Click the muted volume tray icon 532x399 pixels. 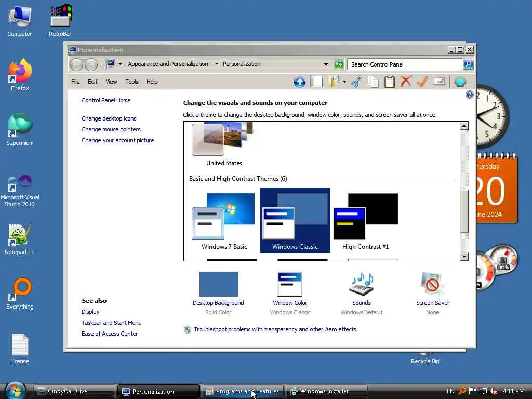pyautogui.click(x=494, y=391)
